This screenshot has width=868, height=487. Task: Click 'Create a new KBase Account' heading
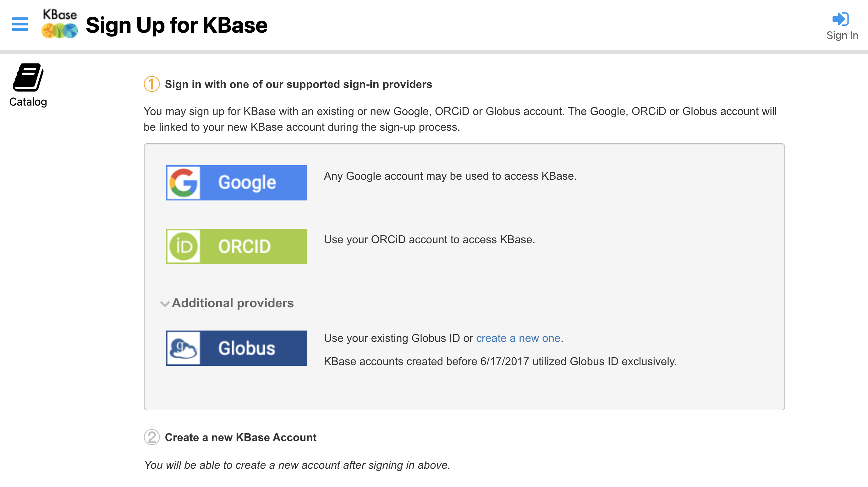(x=241, y=437)
